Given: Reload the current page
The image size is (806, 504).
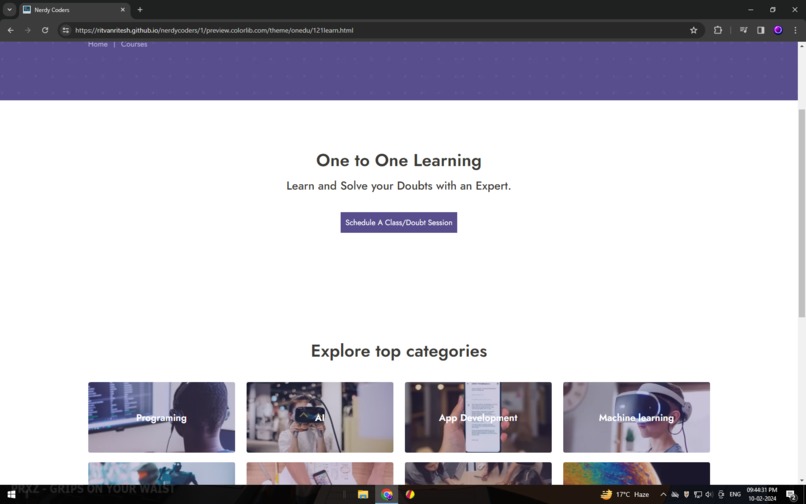Looking at the screenshot, I should [45, 30].
